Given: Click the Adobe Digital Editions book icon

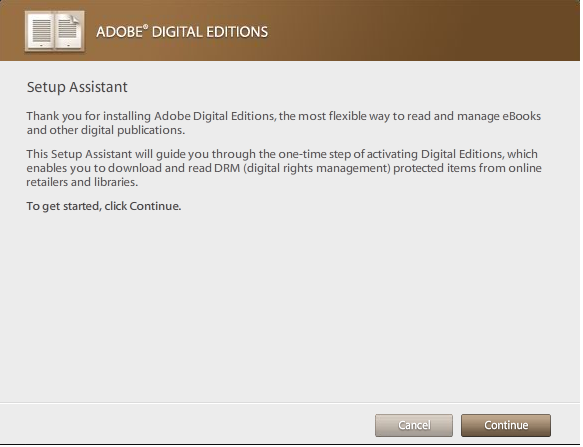Looking at the screenshot, I should 55,31.
